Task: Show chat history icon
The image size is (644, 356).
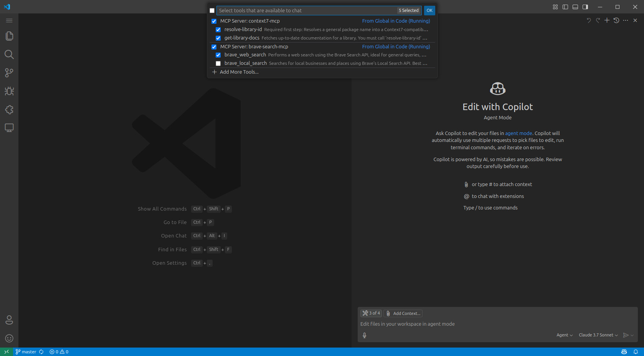Action: click(616, 20)
